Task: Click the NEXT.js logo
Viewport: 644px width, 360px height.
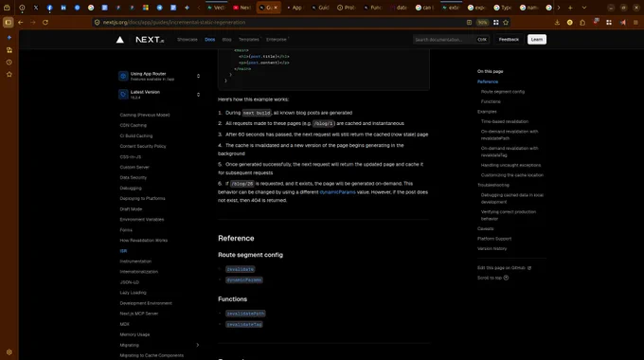Action: point(150,40)
